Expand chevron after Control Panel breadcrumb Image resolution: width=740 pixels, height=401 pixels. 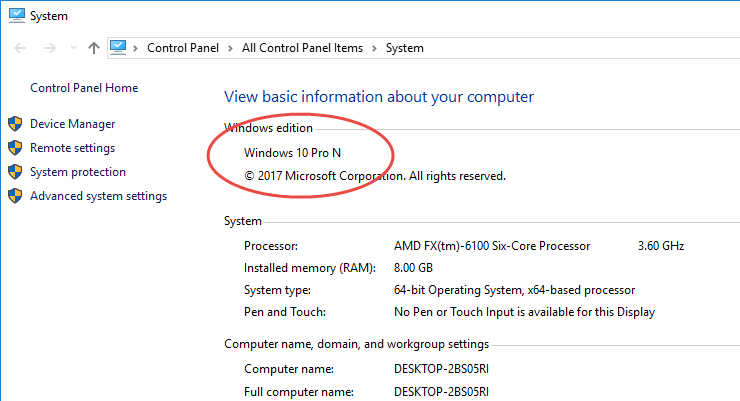(230, 48)
